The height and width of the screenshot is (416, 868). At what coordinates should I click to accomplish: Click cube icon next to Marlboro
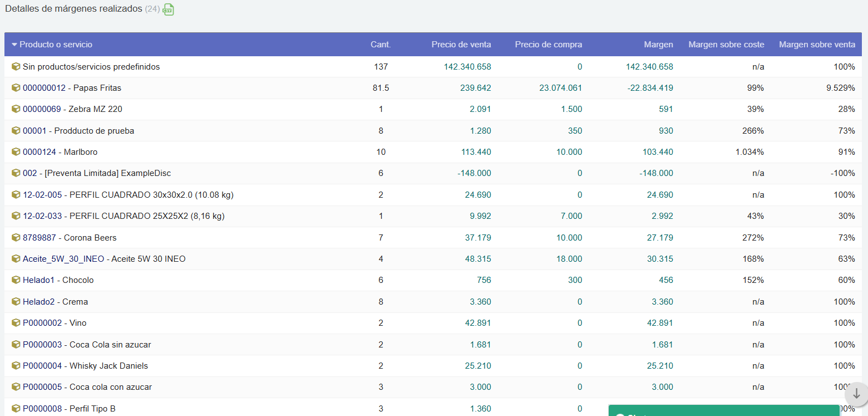(16, 152)
